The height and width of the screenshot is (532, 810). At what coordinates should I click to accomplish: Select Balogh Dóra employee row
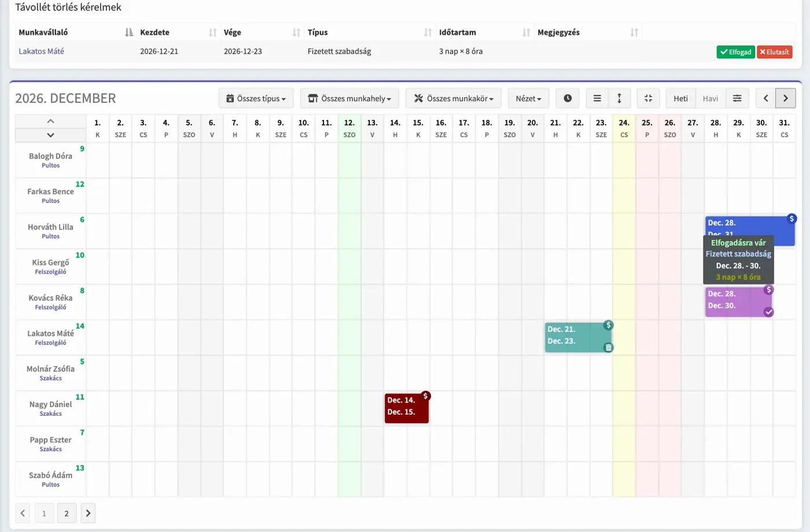pyautogui.click(x=50, y=160)
